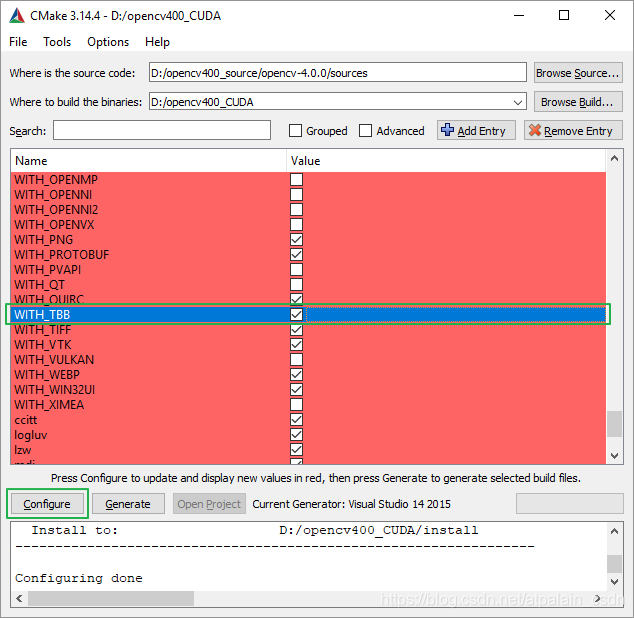Check the WITH_XIMEA checkbox
Screen dimensions: 634x618
pyautogui.click(x=296, y=404)
